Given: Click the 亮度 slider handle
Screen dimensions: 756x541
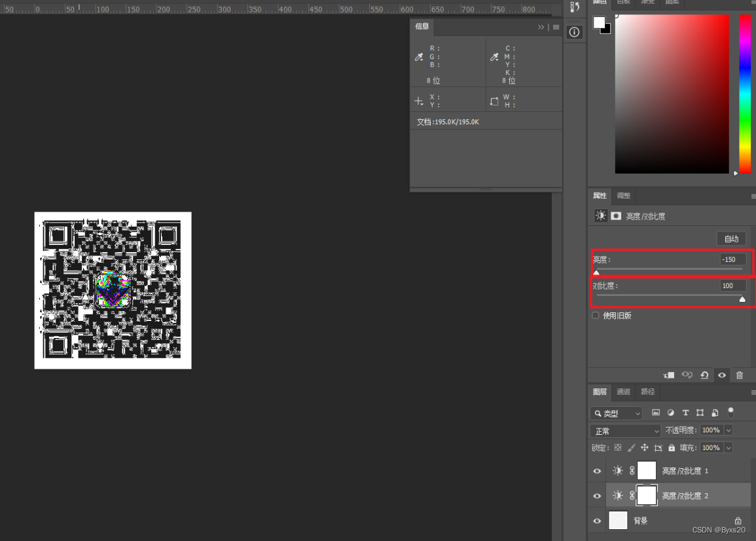Looking at the screenshot, I should (x=596, y=272).
